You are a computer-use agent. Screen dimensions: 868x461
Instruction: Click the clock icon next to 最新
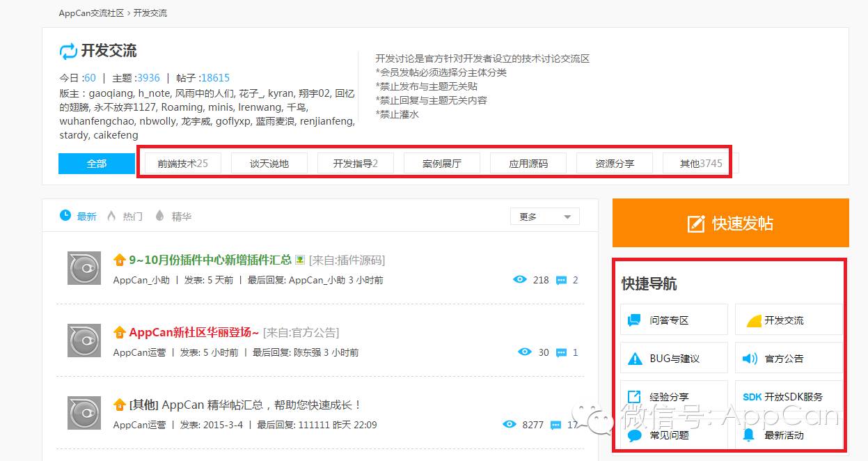[x=65, y=215]
